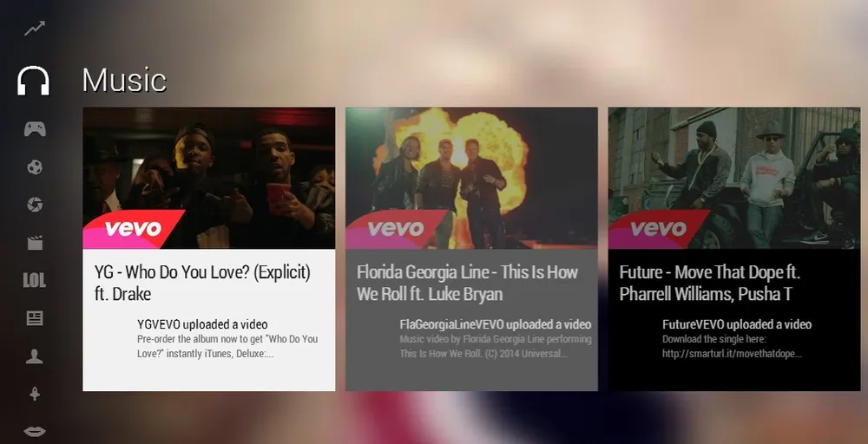Screen dimensions: 868x444
Task: Open the Movies clapperboard category
Action: (35, 243)
